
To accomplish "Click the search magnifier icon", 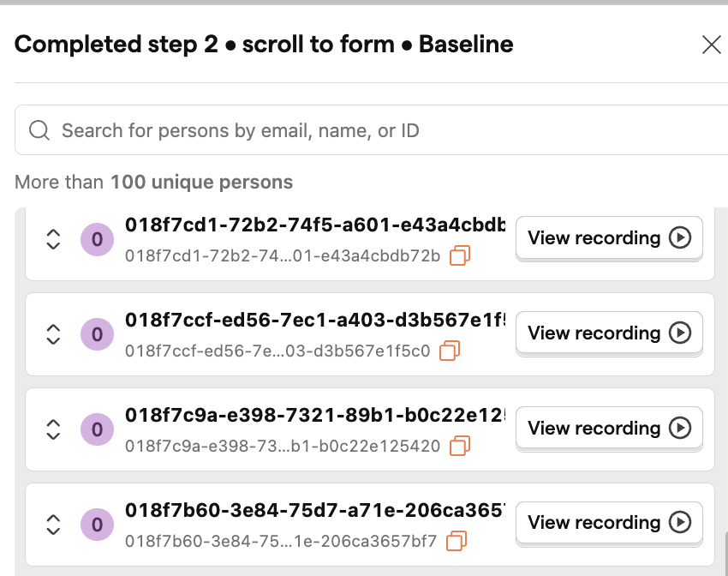I will [x=39, y=130].
